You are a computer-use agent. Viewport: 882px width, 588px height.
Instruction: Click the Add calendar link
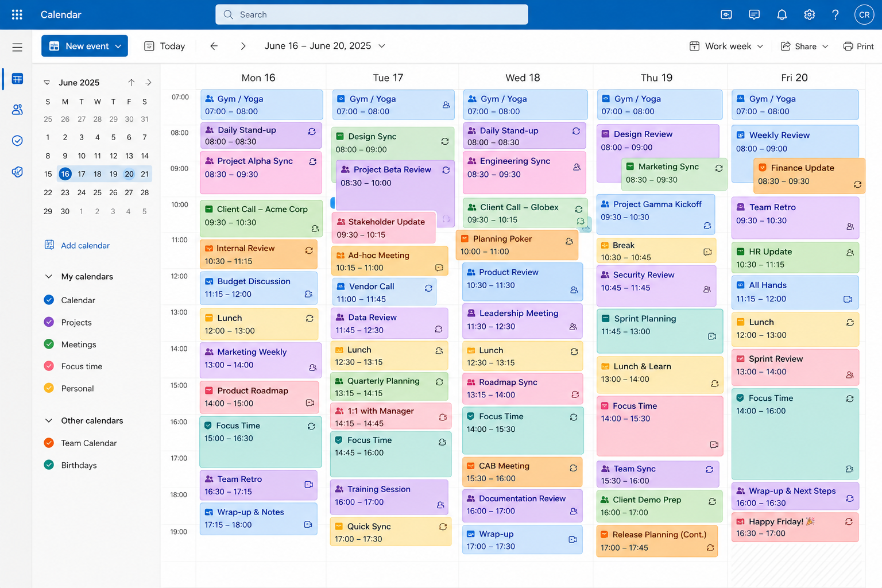77,245
